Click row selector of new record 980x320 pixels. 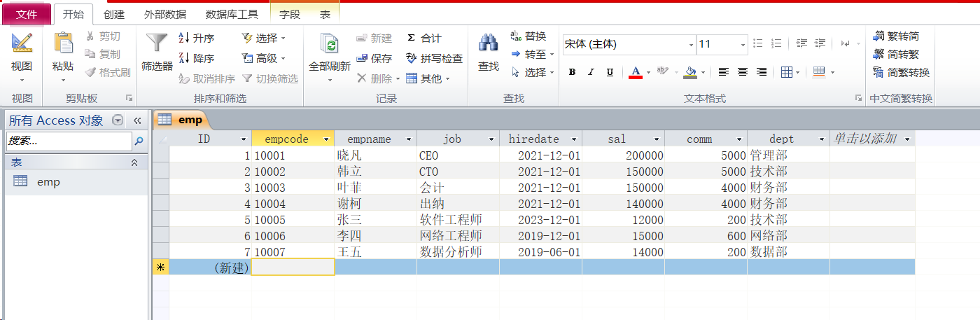161,267
